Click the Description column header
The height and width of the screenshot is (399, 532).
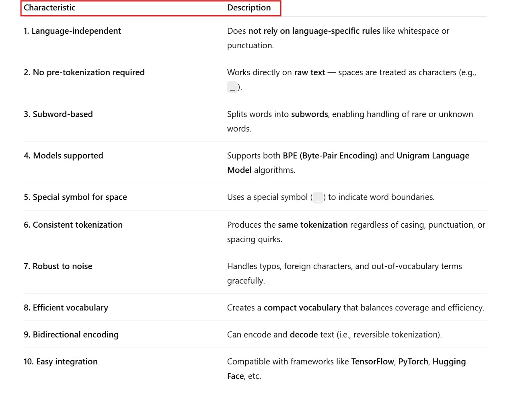tap(249, 8)
